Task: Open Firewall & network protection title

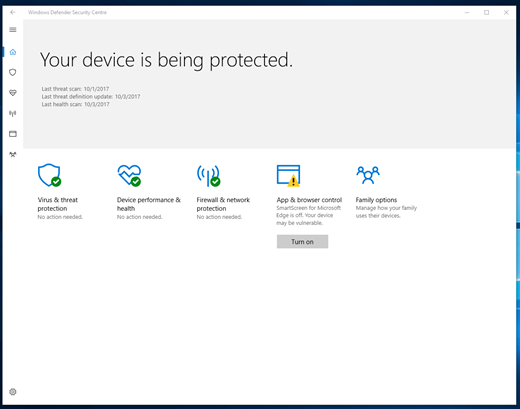Action: (x=223, y=204)
